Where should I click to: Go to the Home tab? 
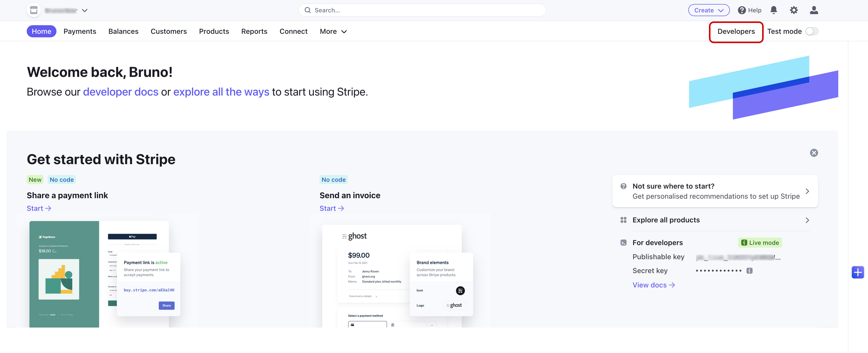(x=41, y=31)
